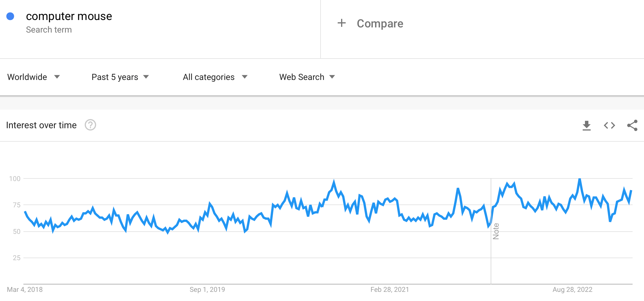Screen dimensions: 644x301
Task: Edit the computer mouse search term
Action: coord(69,16)
